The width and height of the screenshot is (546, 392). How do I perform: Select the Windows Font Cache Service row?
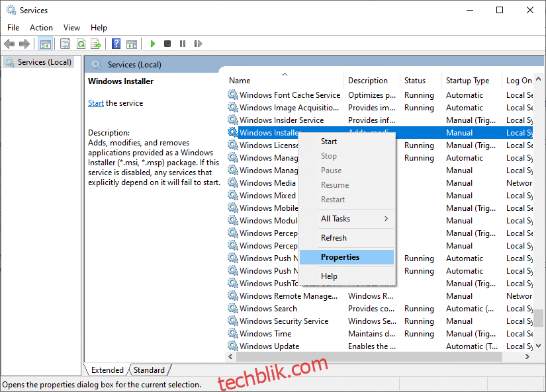tap(381, 95)
